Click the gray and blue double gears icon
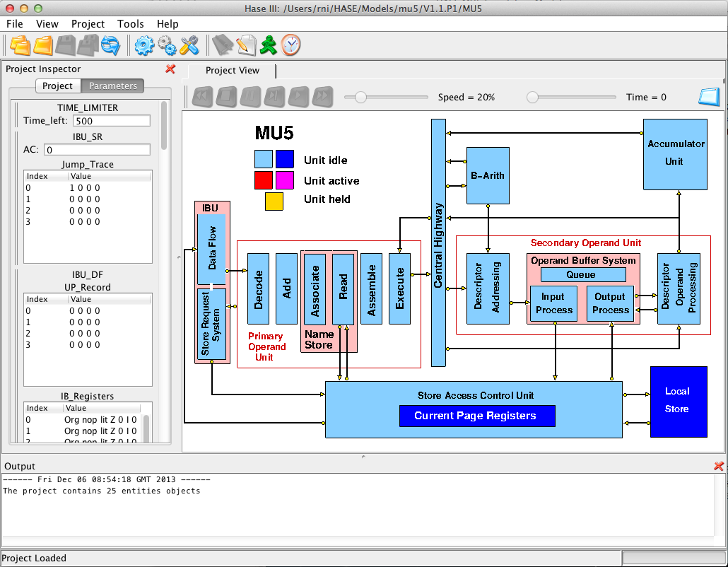The image size is (728, 567). [x=167, y=45]
